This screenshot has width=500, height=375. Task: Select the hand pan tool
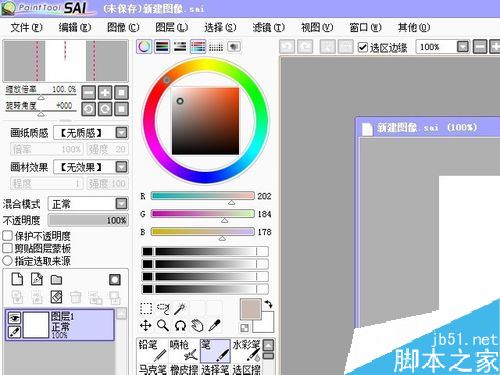pyautogui.click(x=197, y=325)
